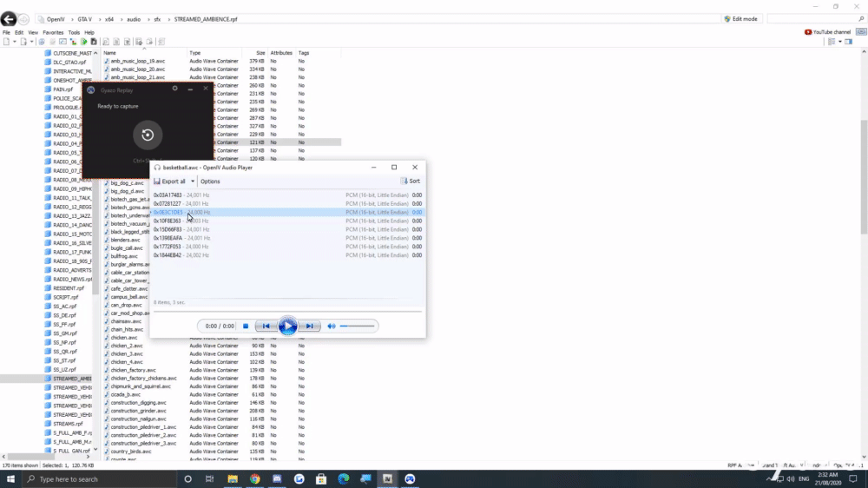The image size is (868, 488).
Task: Select track 0x1844EB42
Action: coord(287,255)
